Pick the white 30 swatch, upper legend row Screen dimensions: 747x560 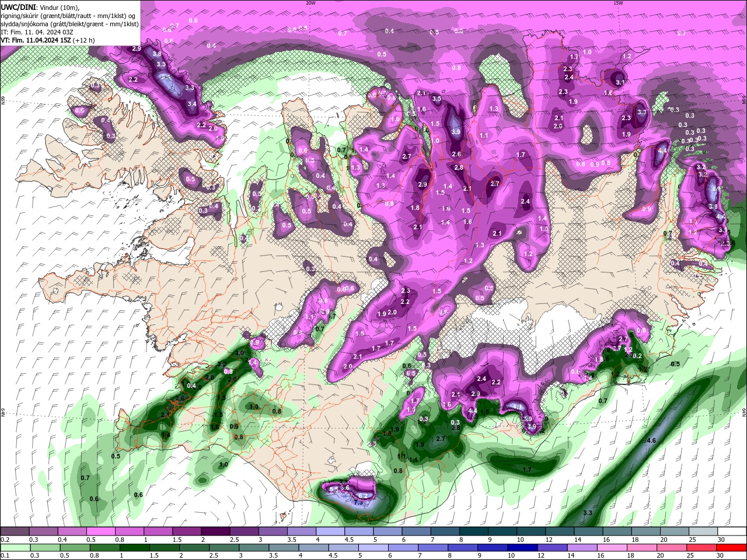[x=732, y=531]
